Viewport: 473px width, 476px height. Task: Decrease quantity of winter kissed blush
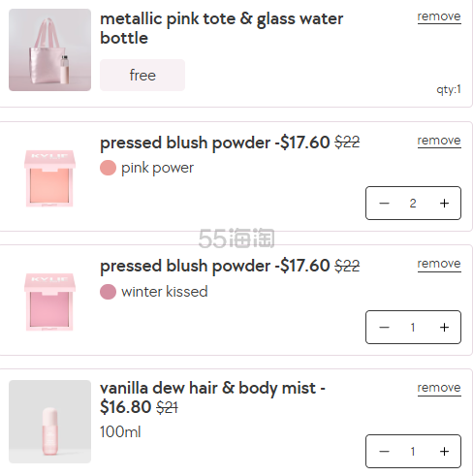click(384, 328)
